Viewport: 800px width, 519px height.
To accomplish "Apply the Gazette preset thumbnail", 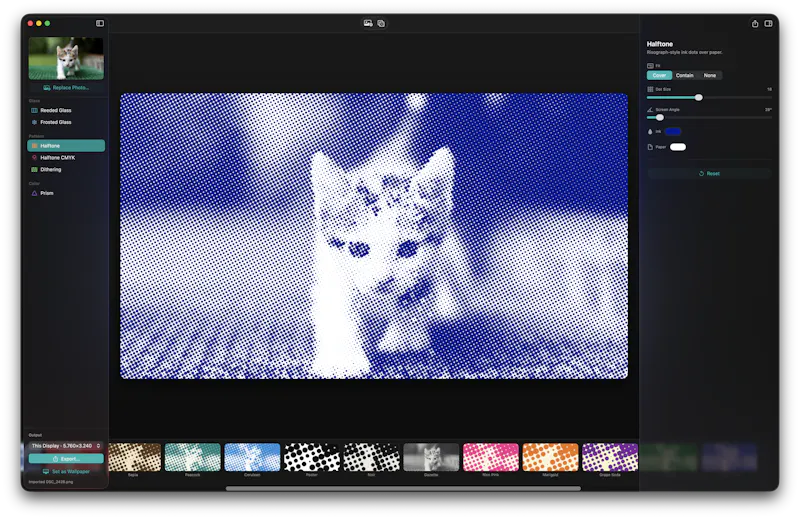I will (431, 457).
